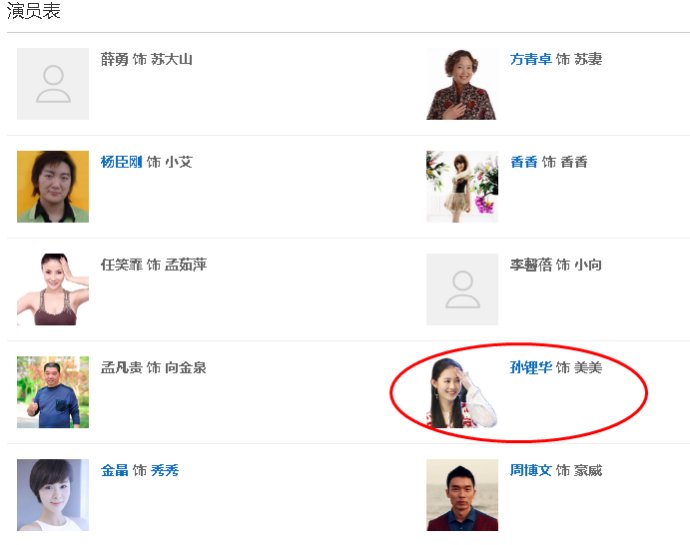Select the 任笑霏 actor name

[x=121, y=265]
